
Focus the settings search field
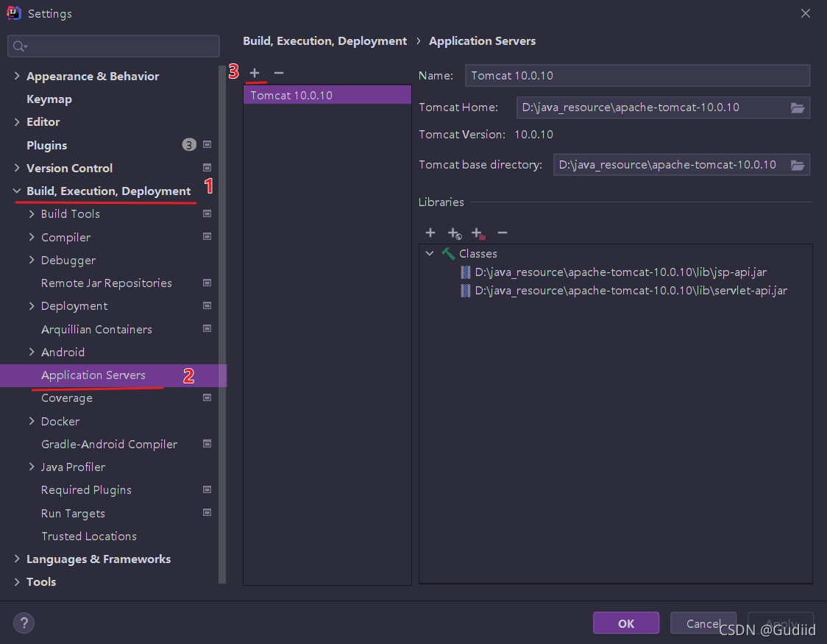click(113, 46)
